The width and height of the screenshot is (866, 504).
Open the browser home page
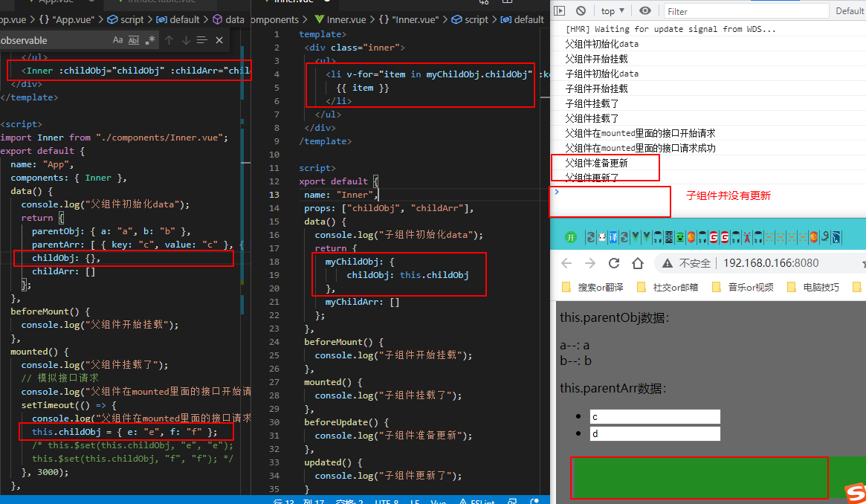pos(637,263)
